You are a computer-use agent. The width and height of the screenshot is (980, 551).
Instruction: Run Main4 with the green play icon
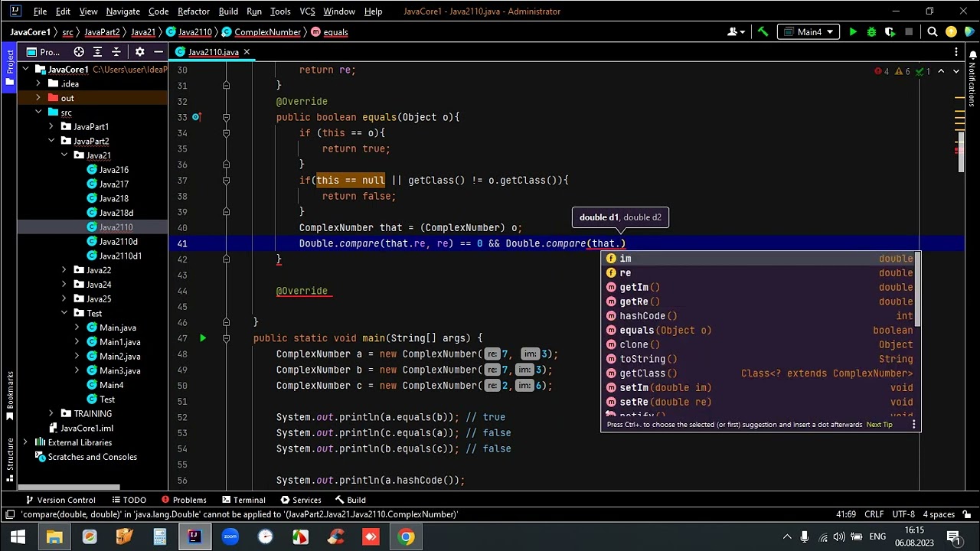[853, 32]
